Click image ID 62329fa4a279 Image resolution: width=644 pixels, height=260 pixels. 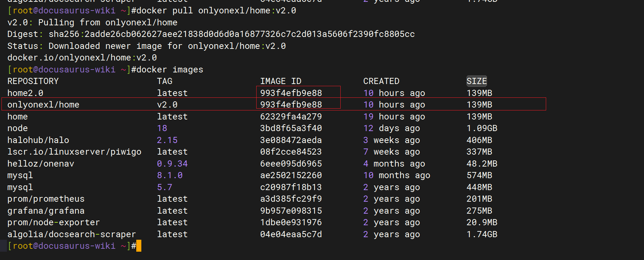[291, 117]
